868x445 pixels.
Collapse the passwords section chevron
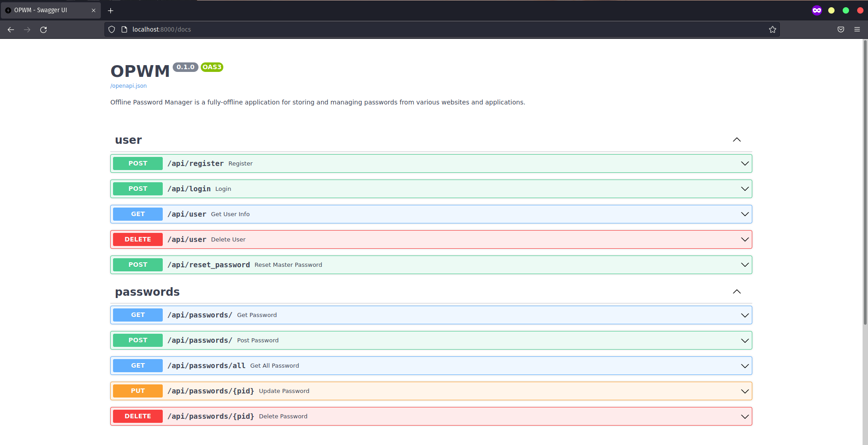click(x=737, y=292)
